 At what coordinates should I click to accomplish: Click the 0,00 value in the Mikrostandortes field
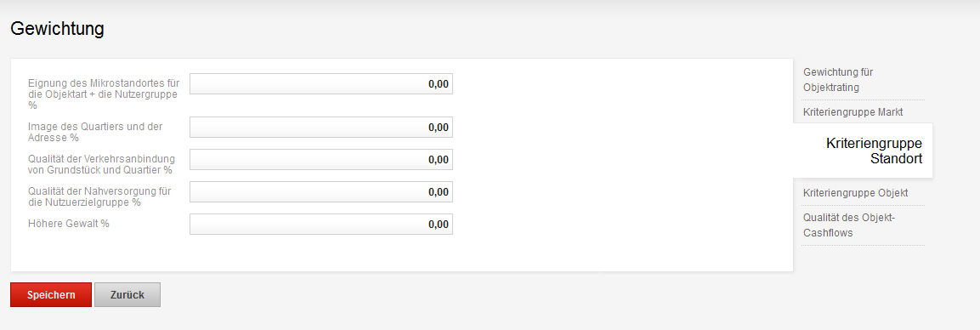(x=439, y=83)
